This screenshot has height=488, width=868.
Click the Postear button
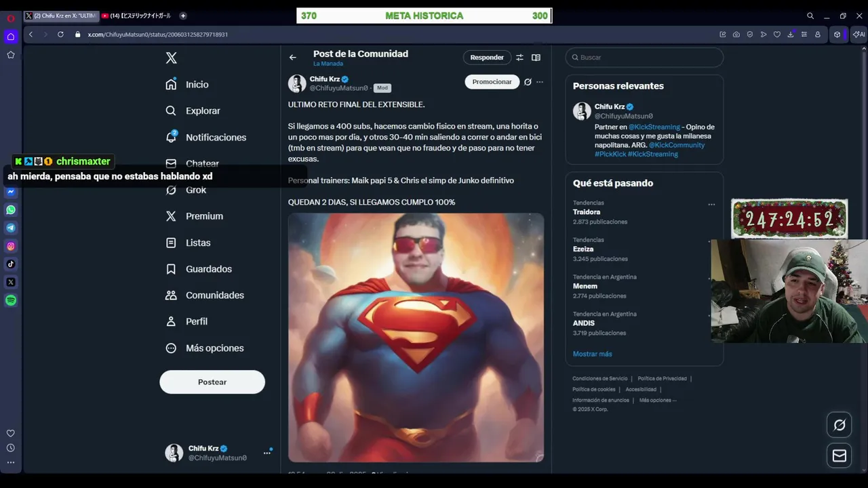point(212,382)
